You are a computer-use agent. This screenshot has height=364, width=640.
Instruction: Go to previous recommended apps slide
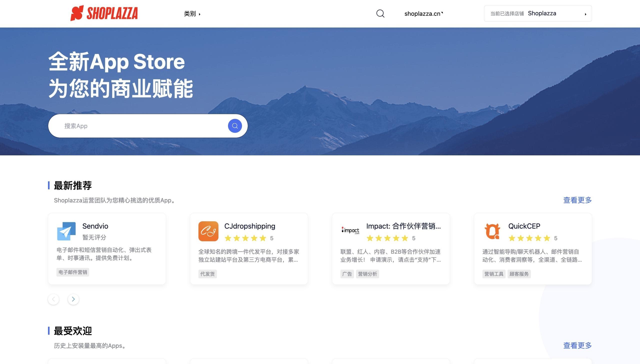click(53, 299)
